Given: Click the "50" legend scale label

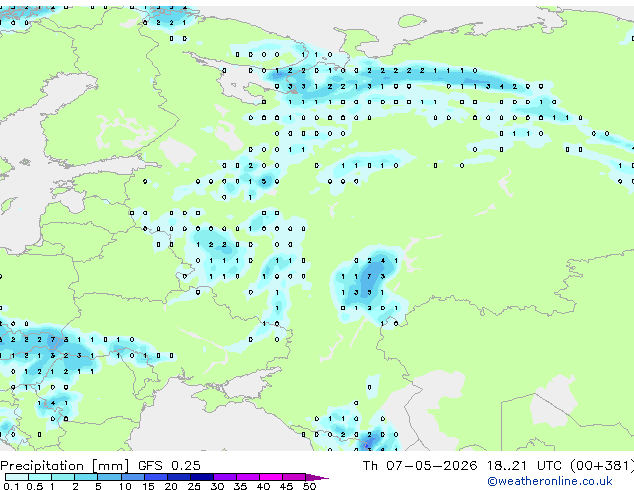Looking at the screenshot, I should [309, 486].
